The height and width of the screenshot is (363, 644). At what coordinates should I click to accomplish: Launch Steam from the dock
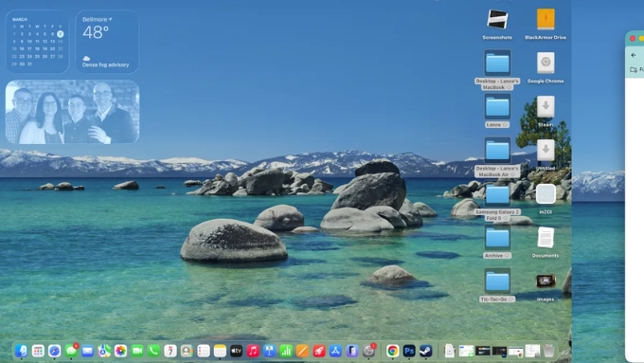click(x=425, y=351)
